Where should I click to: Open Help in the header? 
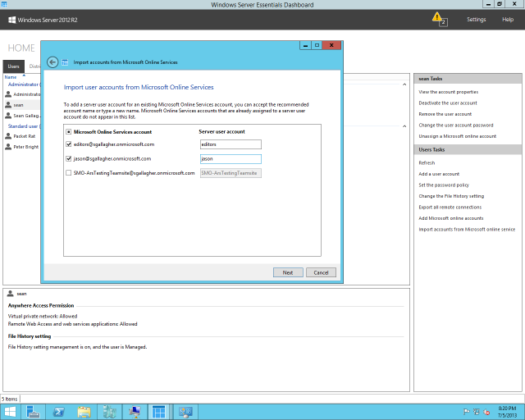508,20
